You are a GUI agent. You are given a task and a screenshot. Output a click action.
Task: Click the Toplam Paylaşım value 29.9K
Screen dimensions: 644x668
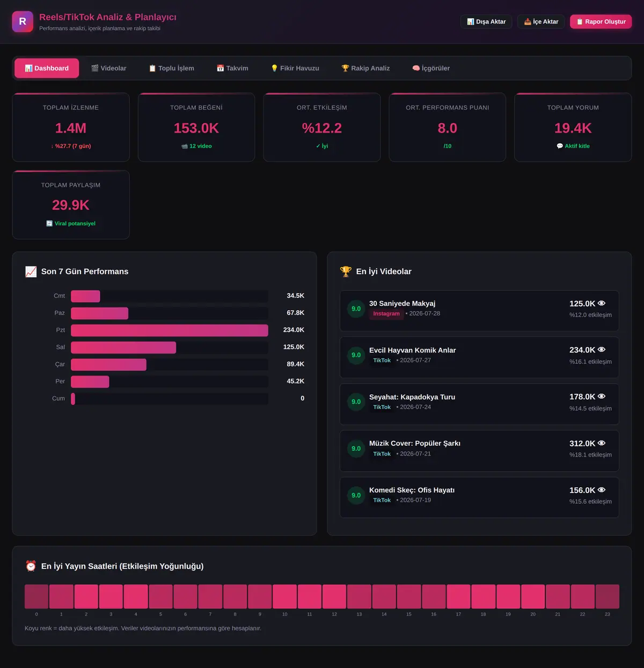pos(71,205)
